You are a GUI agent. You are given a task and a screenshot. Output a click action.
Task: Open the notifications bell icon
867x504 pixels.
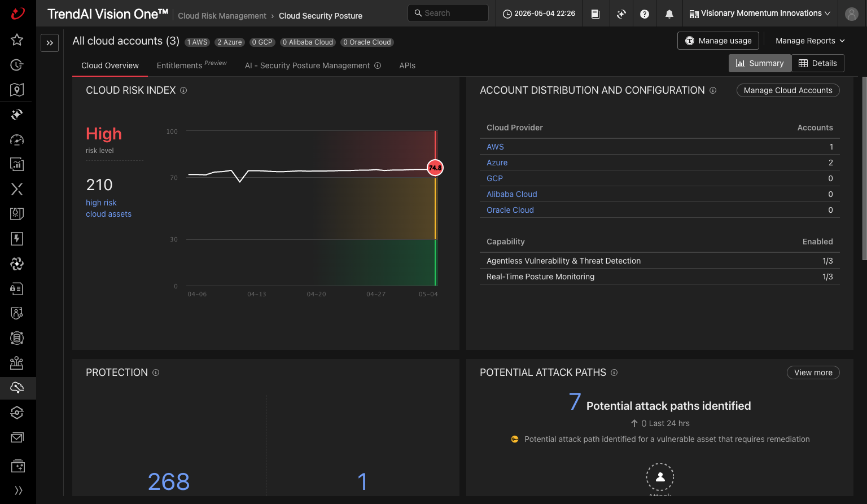tap(669, 14)
